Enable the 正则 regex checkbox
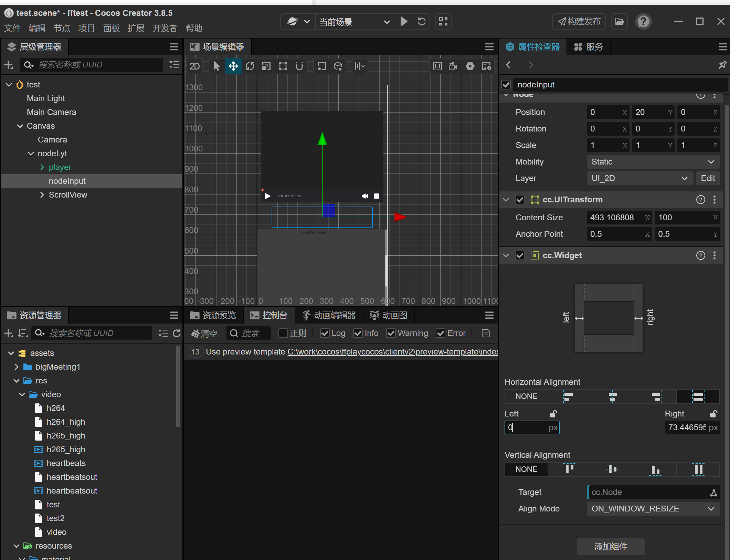Viewport: 730px width, 560px height. coord(283,333)
